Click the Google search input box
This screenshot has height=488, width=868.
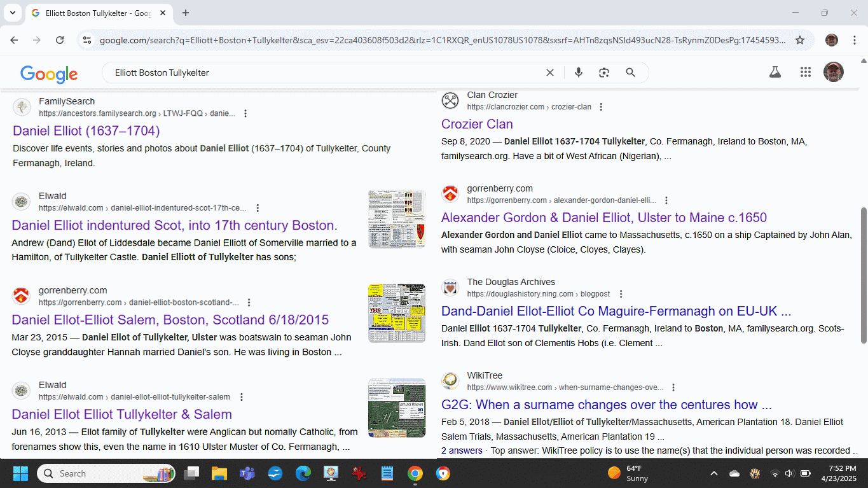pyautogui.click(x=324, y=73)
